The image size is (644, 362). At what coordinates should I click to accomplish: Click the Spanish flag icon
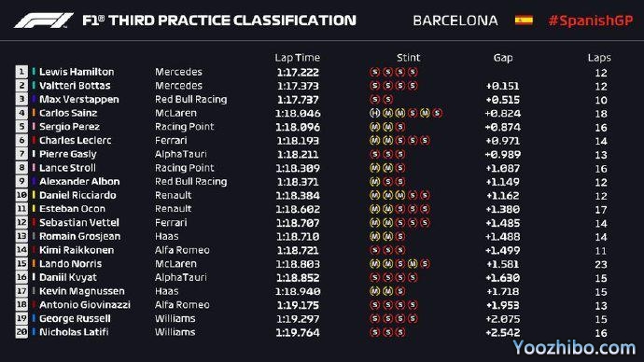[524, 21]
